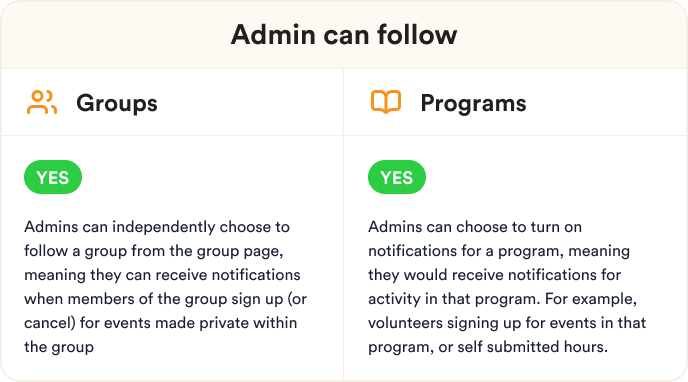Click the line "notifications for a program, meaning"
The image size is (688, 382).
tap(499, 251)
